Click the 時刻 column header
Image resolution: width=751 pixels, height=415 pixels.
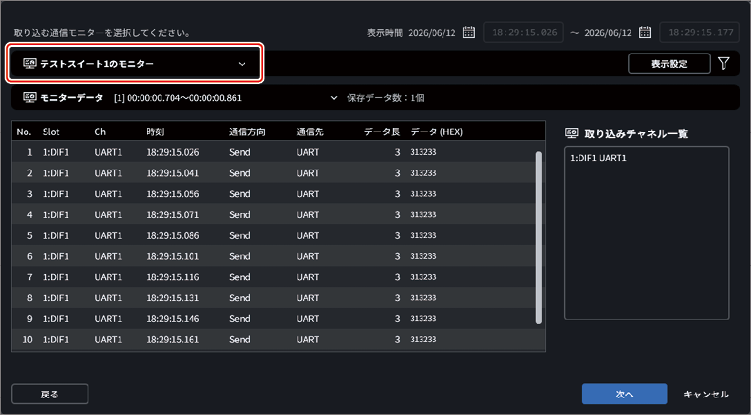click(155, 132)
